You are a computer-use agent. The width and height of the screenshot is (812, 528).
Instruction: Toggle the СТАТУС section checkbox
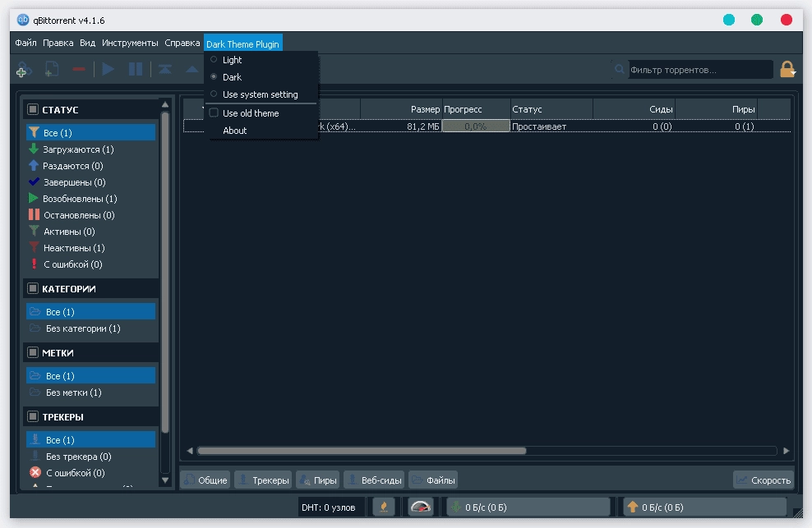click(33, 109)
